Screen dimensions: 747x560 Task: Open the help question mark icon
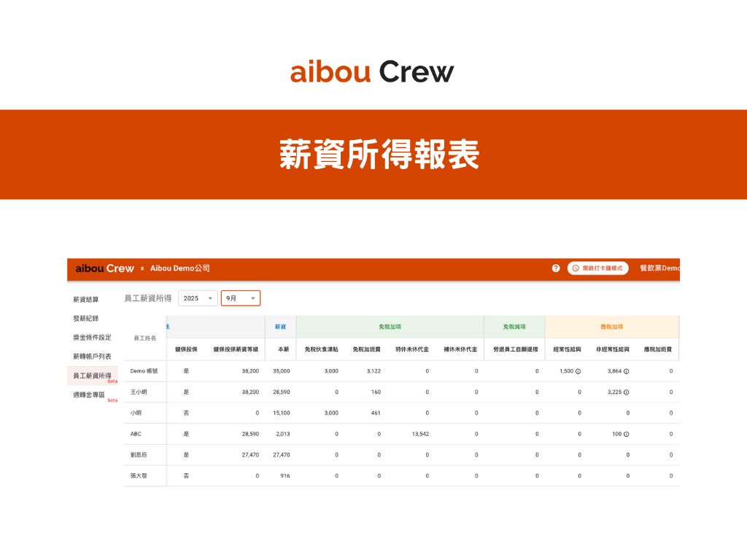point(555,268)
